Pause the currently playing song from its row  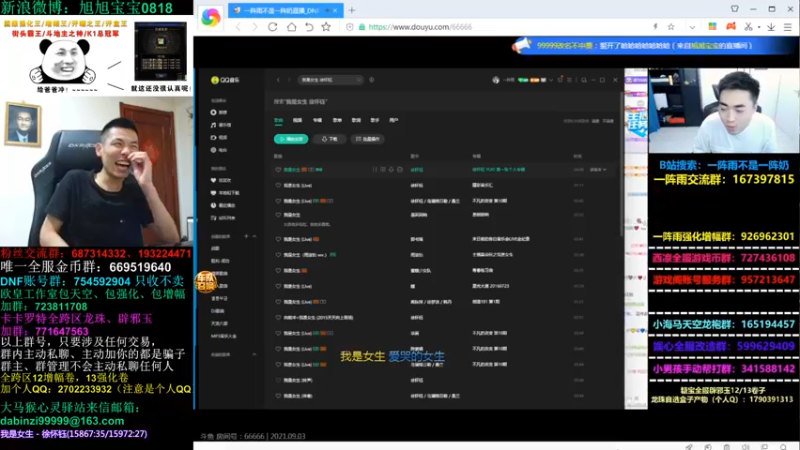coord(375,169)
